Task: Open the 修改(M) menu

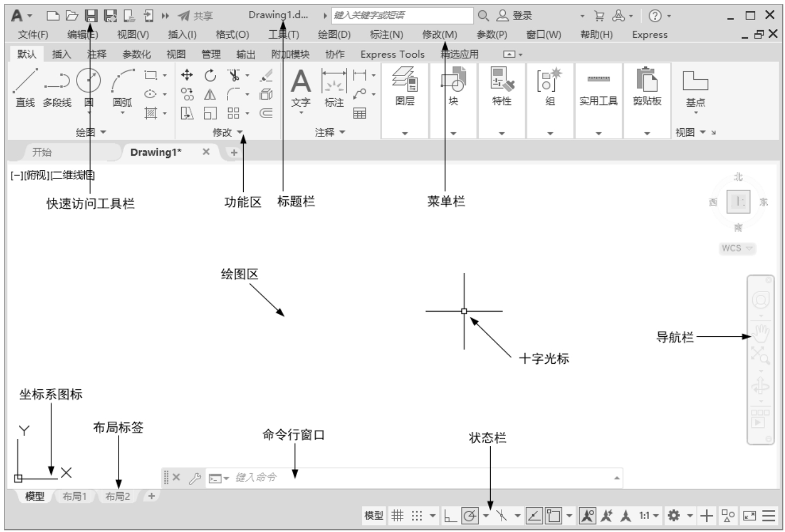Action: coord(439,34)
